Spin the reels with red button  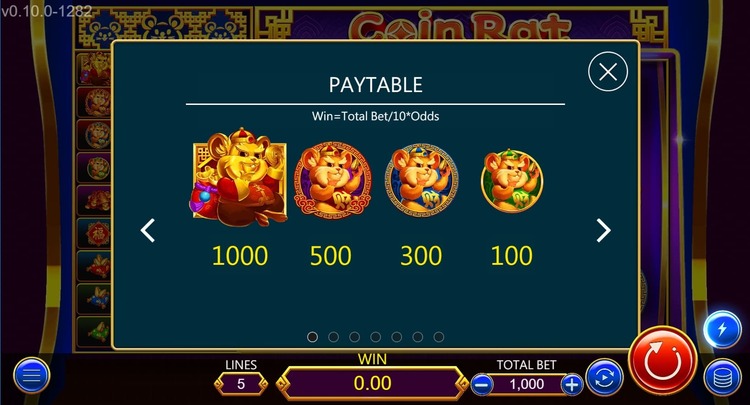tap(662, 362)
